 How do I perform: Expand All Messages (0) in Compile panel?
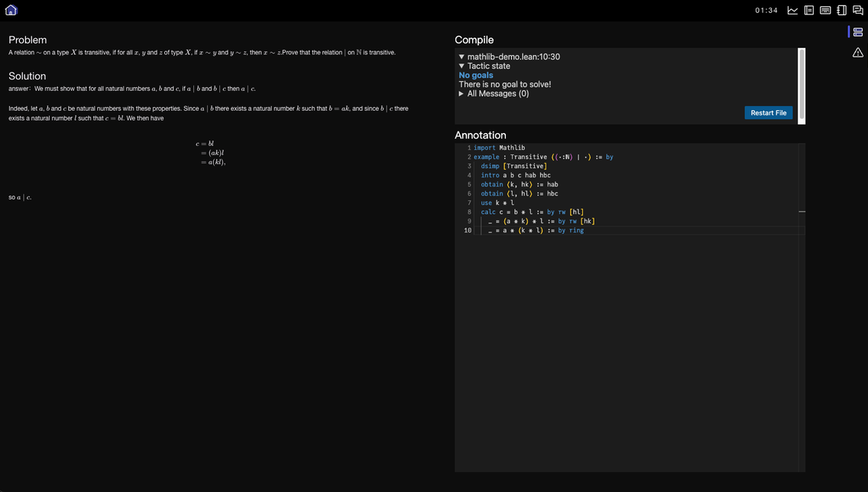click(x=461, y=93)
